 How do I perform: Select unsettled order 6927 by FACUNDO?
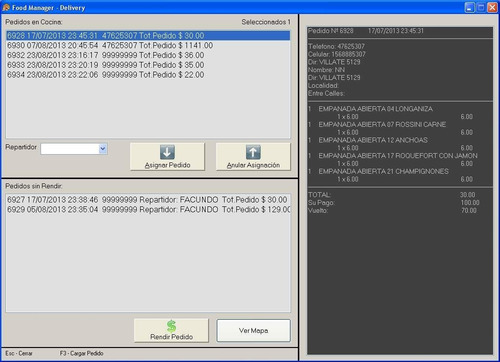click(x=148, y=200)
